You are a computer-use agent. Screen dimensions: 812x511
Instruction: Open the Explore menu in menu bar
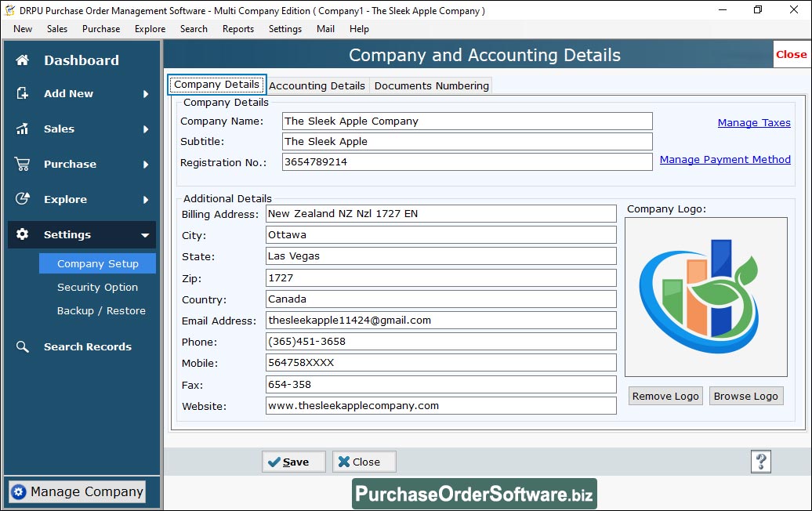pyautogui.click(x=150, y=29)
